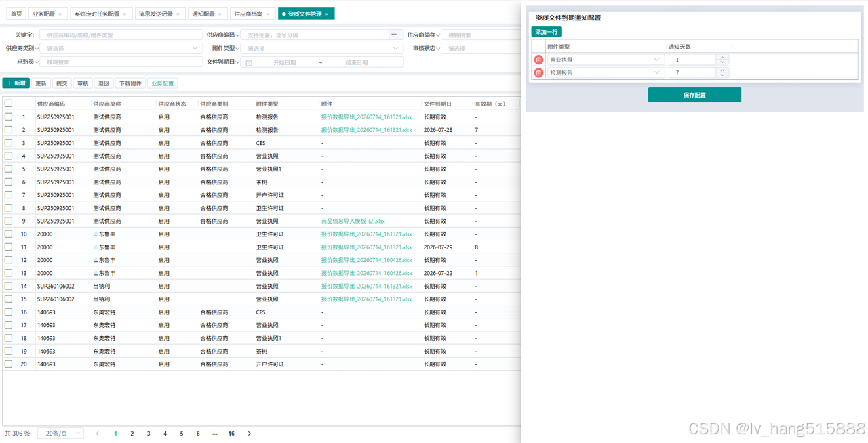Click the 结束日期 date input
868x443 pixels.
pyautogui.click(x=357, y=62)
